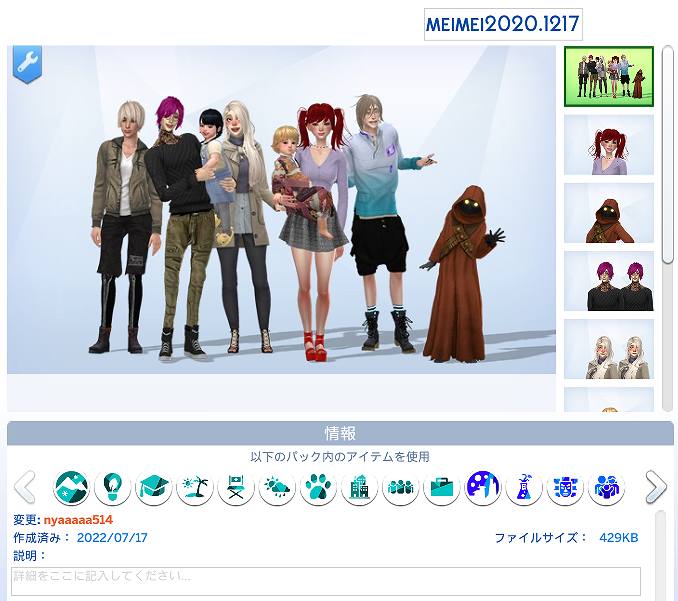Select the full household group thumbnail
This screenshot has width=678, height=601.
[x=608, y=76]
